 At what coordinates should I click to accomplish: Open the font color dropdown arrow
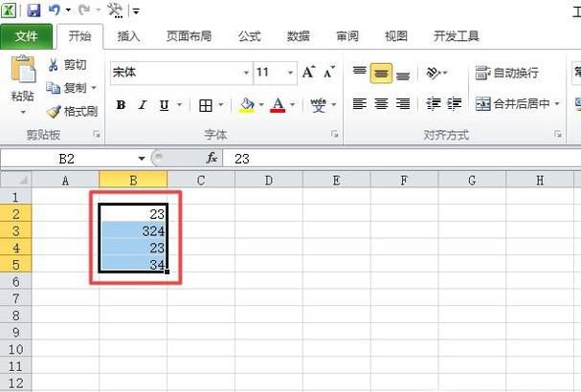pyautogui.click(x=293, y=105)
